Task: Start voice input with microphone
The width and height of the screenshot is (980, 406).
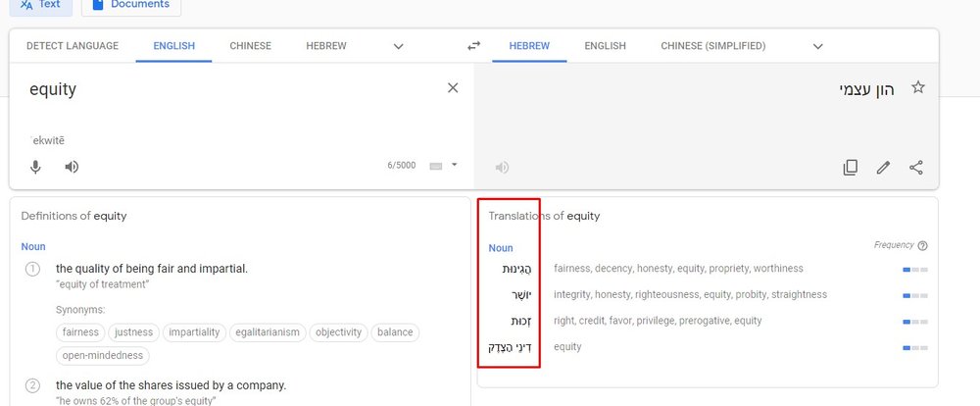Action: 35,167
